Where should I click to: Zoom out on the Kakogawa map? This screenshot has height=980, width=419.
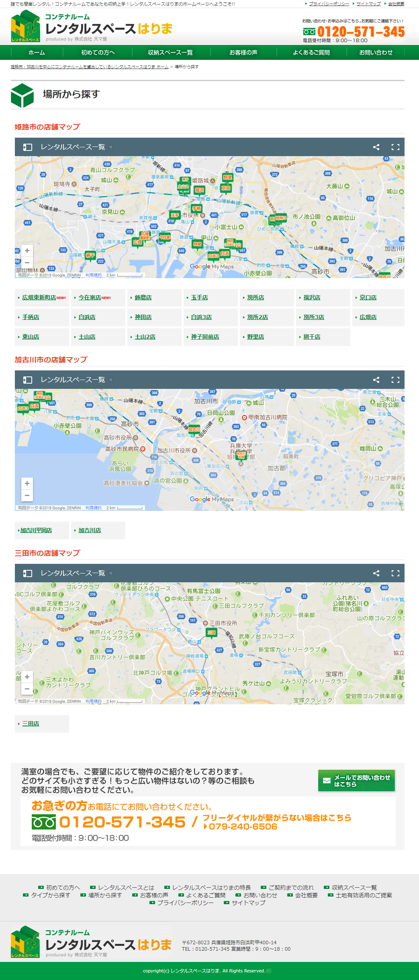click(27, 495)
